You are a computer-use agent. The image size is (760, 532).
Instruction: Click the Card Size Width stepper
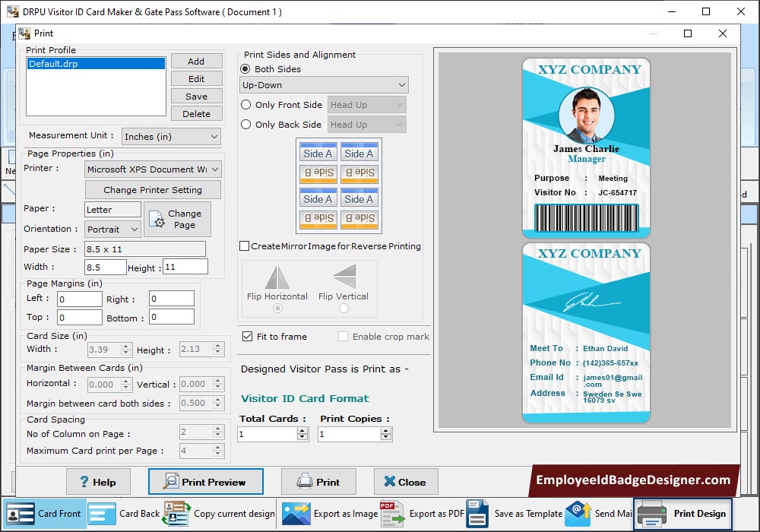pyautogui.click(x=126, y=350)
